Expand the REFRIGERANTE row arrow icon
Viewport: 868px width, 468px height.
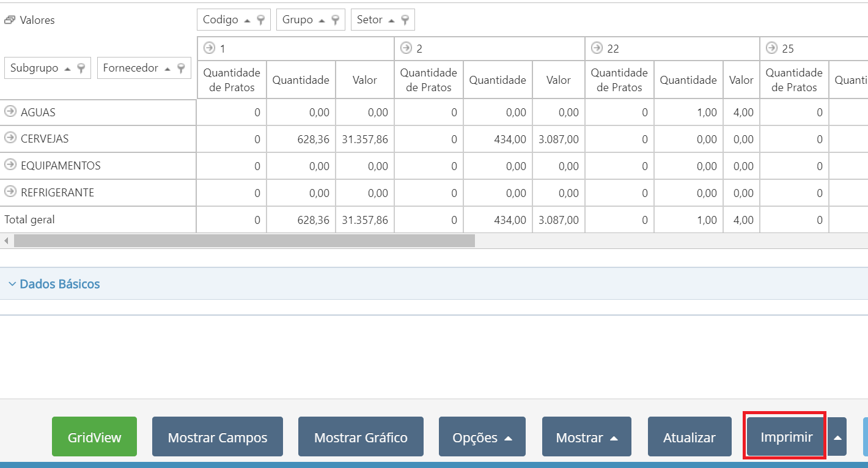point(10,192)
